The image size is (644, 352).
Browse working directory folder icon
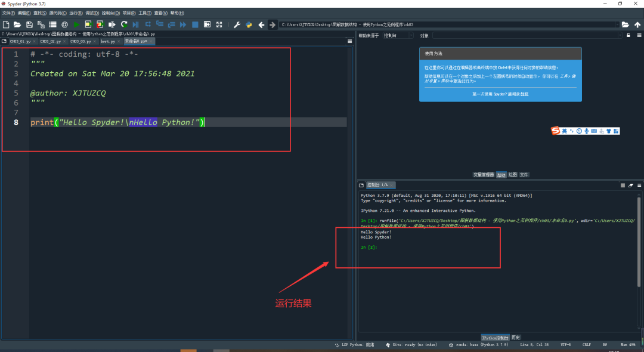(x=625, y=24)
